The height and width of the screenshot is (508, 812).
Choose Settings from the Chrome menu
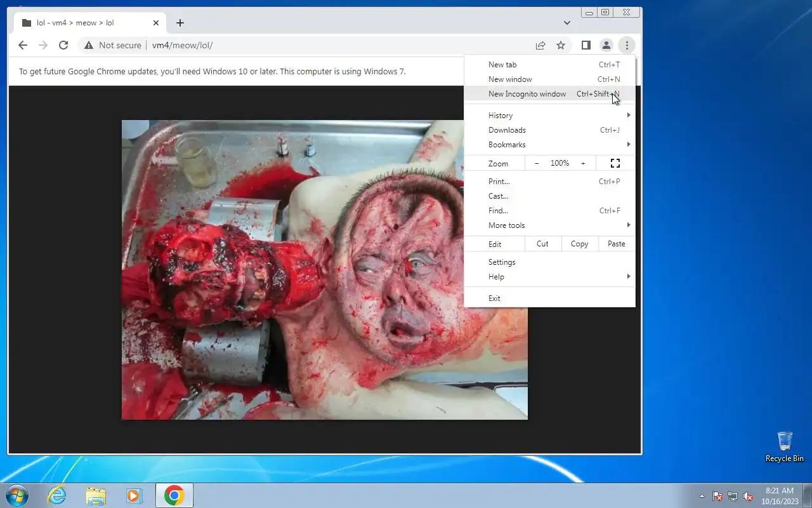502,262
